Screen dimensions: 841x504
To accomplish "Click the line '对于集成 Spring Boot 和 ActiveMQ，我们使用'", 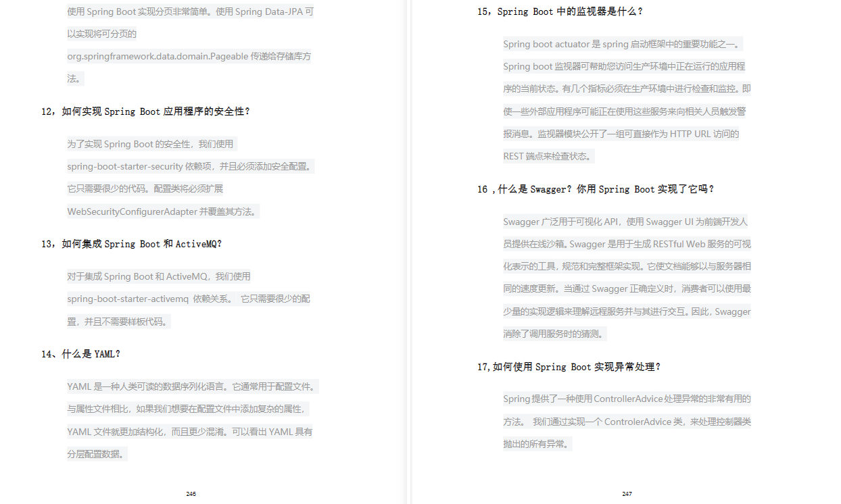I will tap(159, 276).
